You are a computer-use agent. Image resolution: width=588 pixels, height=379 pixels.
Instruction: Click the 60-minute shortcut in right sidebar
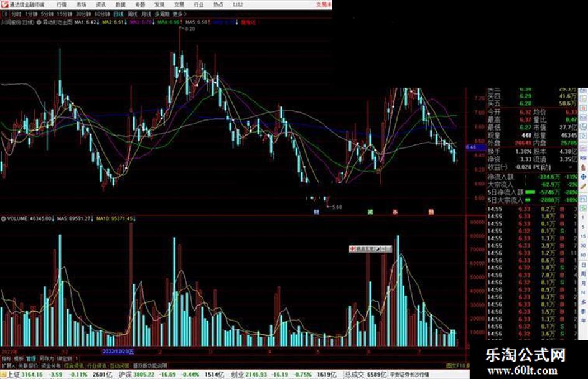pyautogui.click(x=583, y=255)
